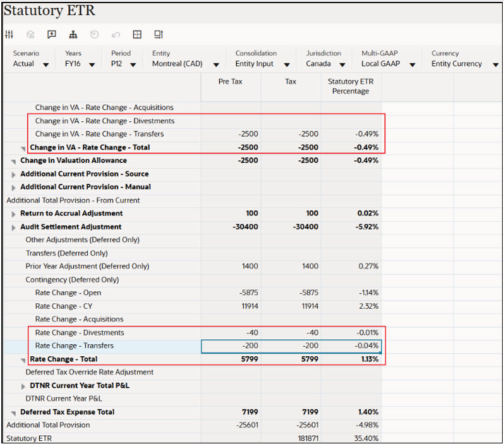Screen dimensions: 504x444
Task: Select Rate Change - Divestments row label
Action: tap(80, 333)
